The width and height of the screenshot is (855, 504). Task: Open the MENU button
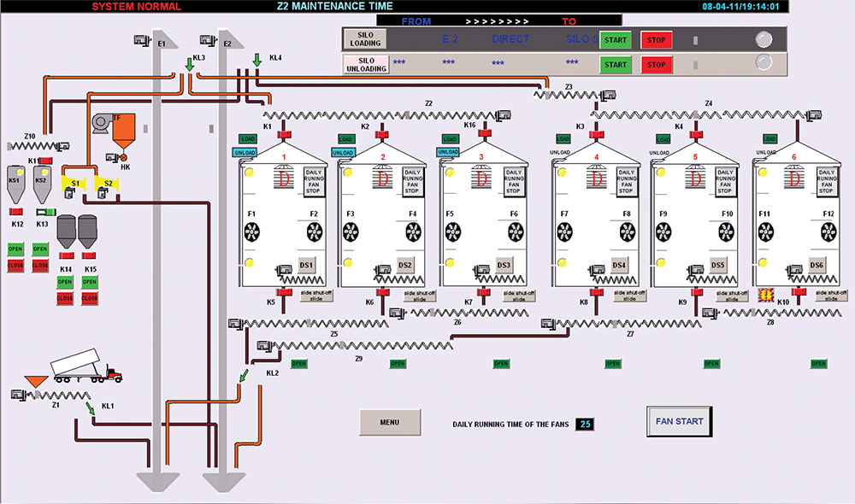(x=390, y=422)
